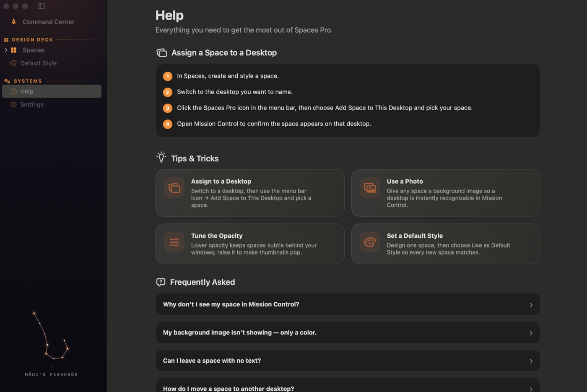Click the Settings gear icon
587x392 pixels.
pyautogui.click(x=13, y=104)
